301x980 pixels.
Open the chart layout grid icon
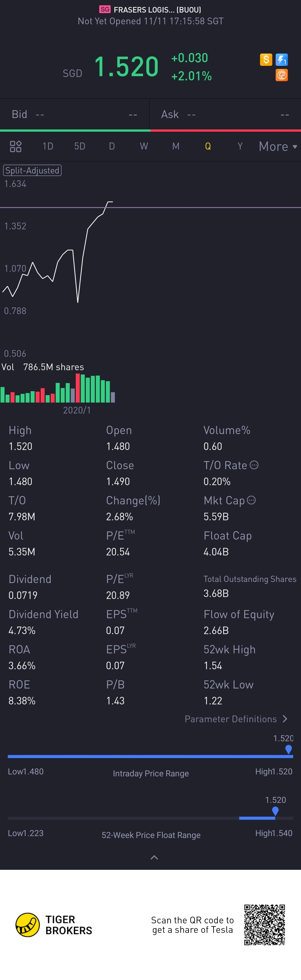coord(16,146)
